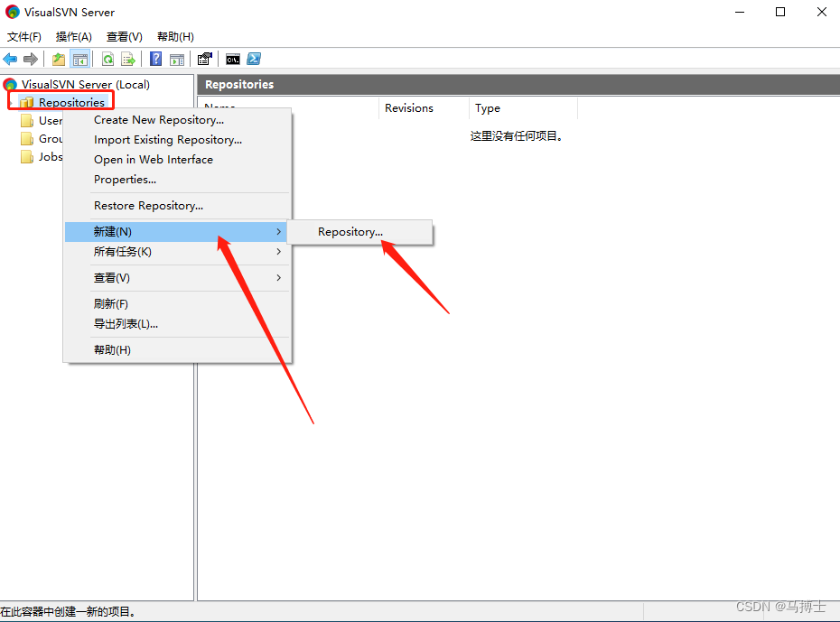Click the Up One Level folder icon
This screenshot has height=622, width=840.
coord(59,59)
